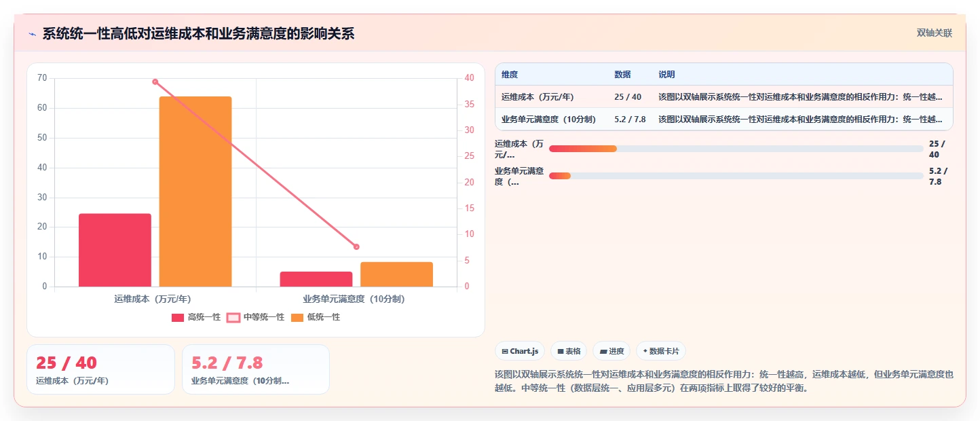Click the 5.2 / 7.8 table data cell
Screen dimensions: 980x421
[629, 120]
